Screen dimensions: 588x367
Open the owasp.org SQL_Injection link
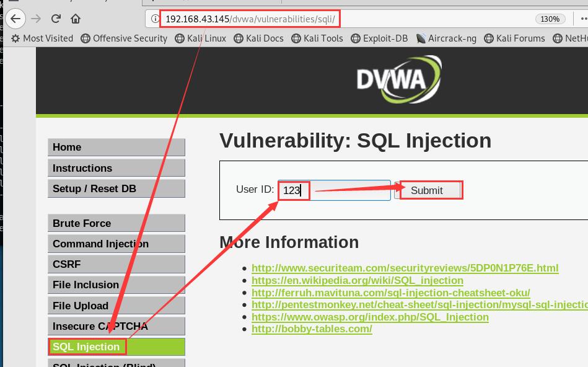click(x=370, y=317)
